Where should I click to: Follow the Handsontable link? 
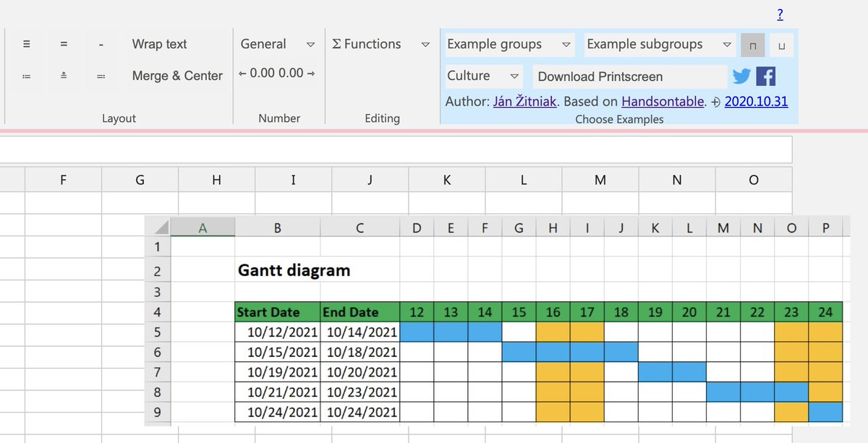662,101
